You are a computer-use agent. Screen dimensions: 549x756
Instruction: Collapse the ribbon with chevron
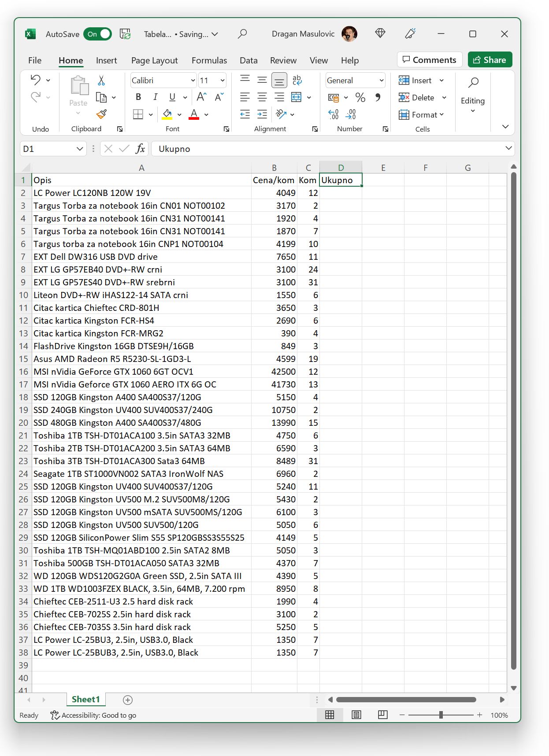pyautogui.click(x=505, y=127)
